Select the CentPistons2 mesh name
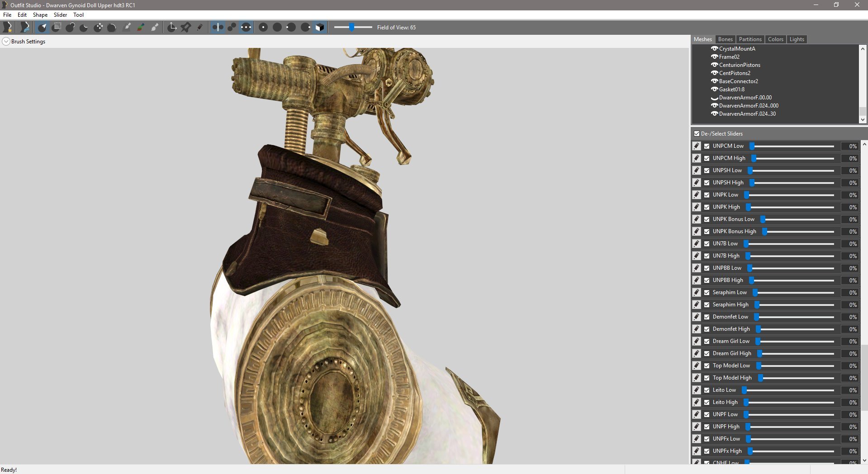 point(735,73)
